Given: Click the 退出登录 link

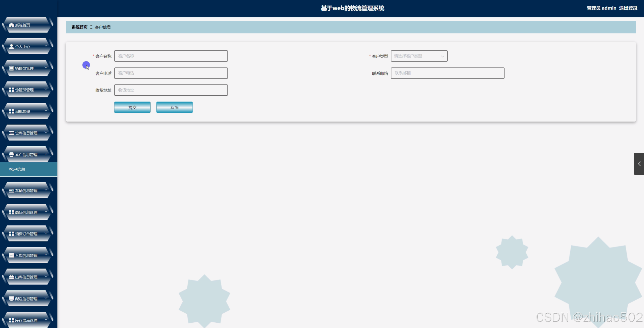Looking at the screenshot, I should coord(628,8).
